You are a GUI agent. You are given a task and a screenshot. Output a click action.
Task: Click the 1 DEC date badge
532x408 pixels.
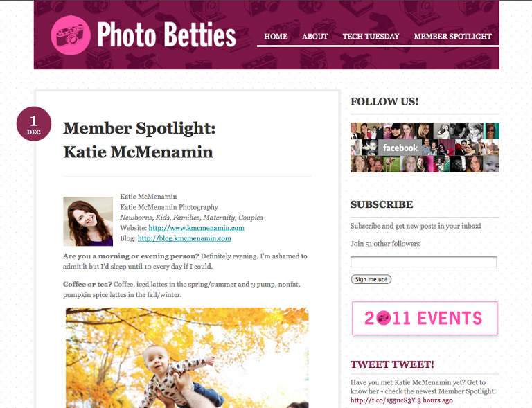pos(34,124)
